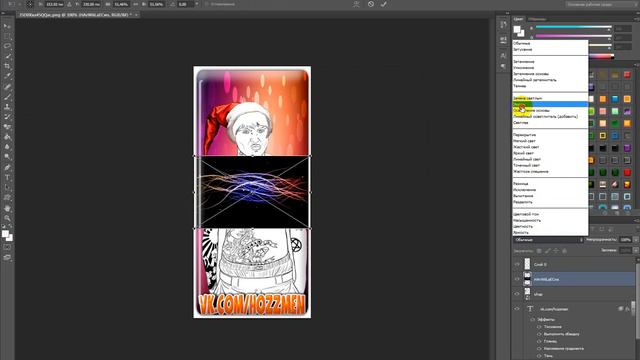Viewport: 640px width, 360px height.
Task: Open the layer blend mode dropdown
Action: click(x=548, y=240)
